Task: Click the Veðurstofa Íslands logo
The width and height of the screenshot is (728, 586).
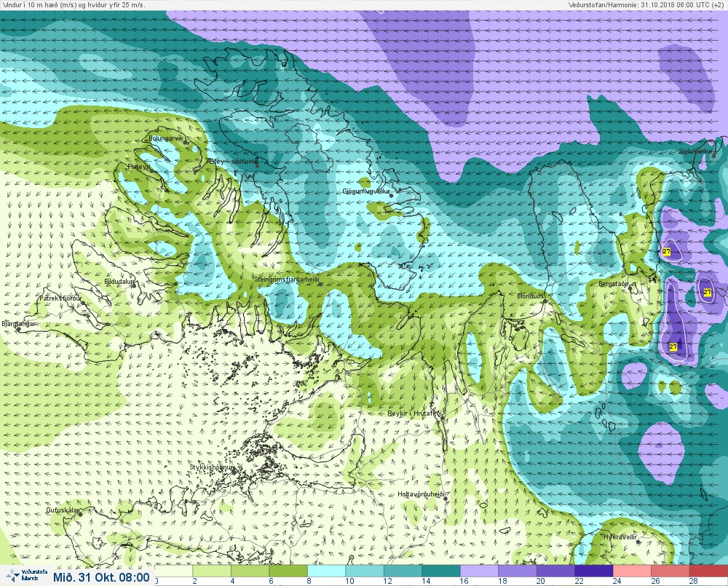Action: pos(27,576)
